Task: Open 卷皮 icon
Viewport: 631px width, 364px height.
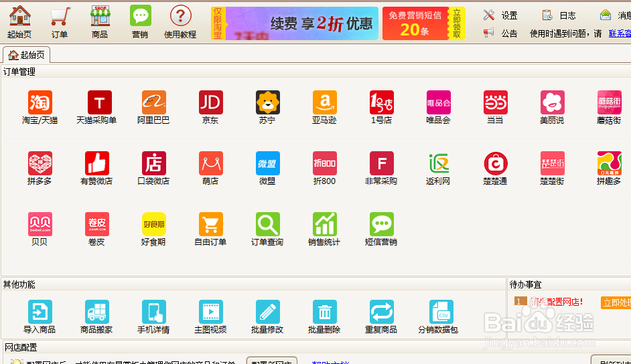Action: pos(96,230)
